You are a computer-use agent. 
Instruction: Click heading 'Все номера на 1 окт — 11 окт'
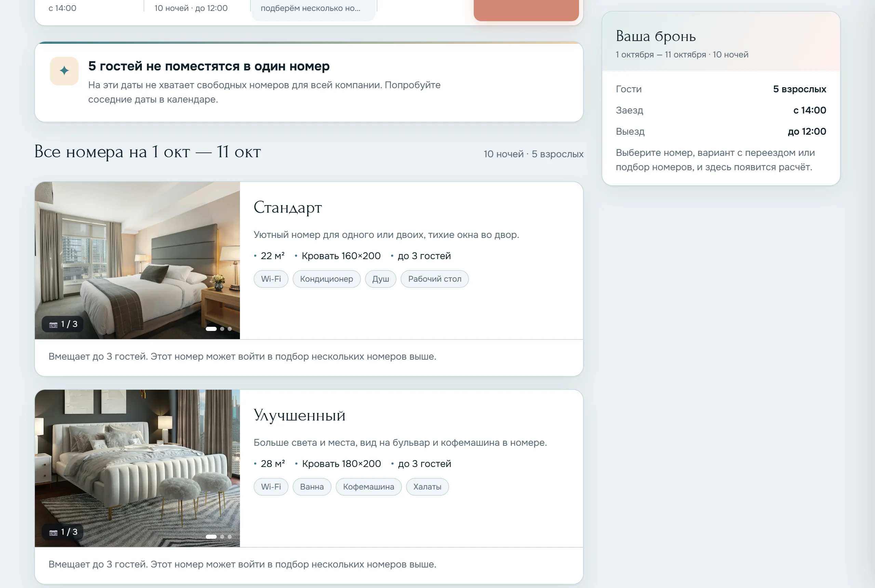click(x=148, y=152)
